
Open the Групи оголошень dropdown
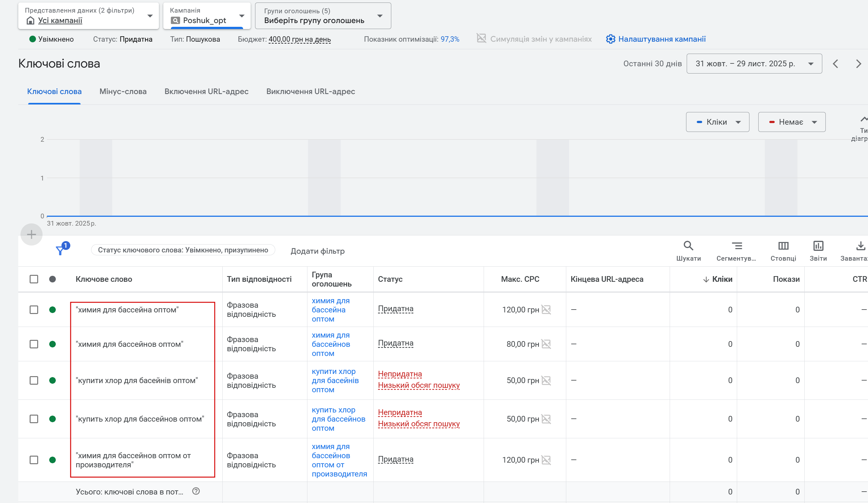(323, 16)
